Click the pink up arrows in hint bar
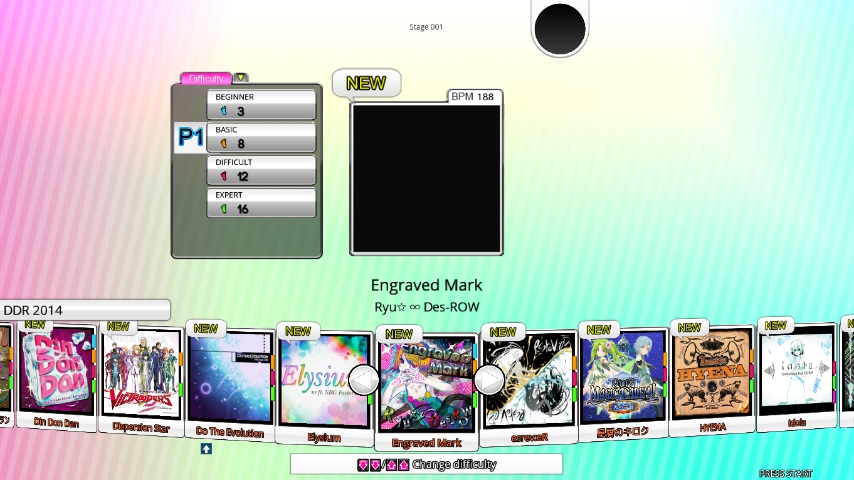854x480 pixels. (x=398, y=465)
